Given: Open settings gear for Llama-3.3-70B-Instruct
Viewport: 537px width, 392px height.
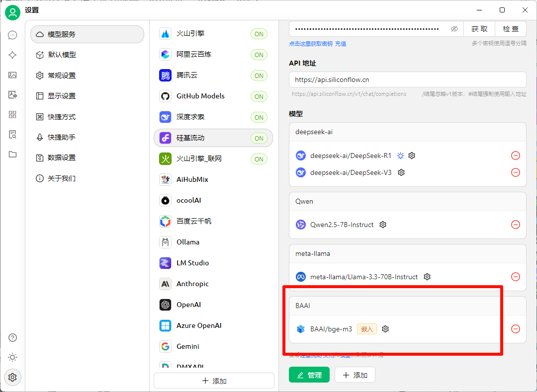Looking at the screenshot, I should (427, 277).
